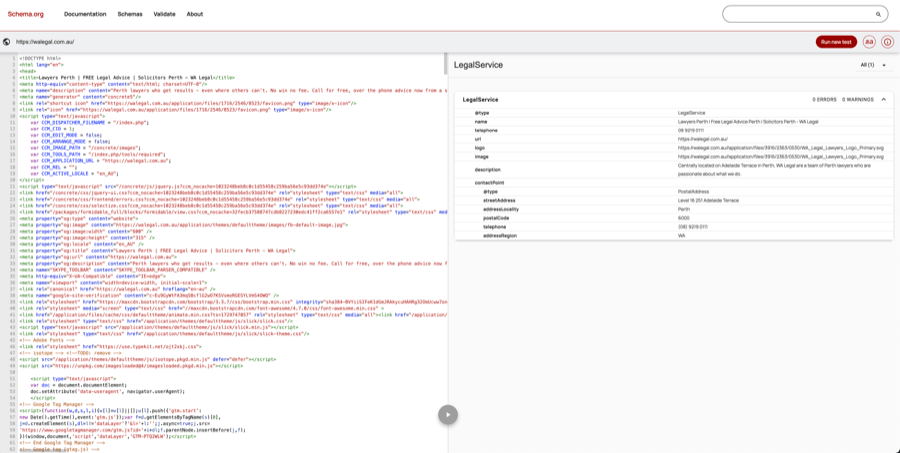Click the round info icon

887,42
